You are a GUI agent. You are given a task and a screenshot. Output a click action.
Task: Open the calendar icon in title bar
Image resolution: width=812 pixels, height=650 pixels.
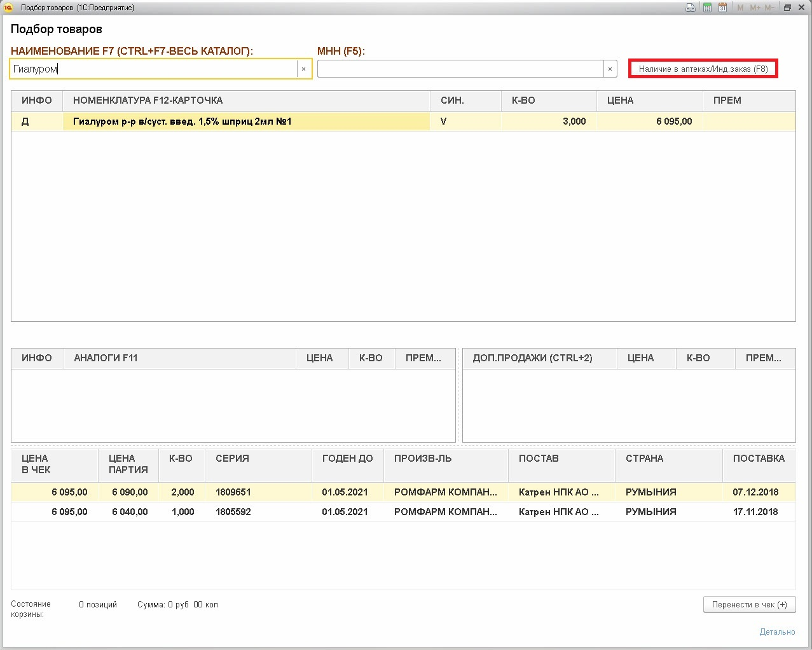(x=722, y=8)
